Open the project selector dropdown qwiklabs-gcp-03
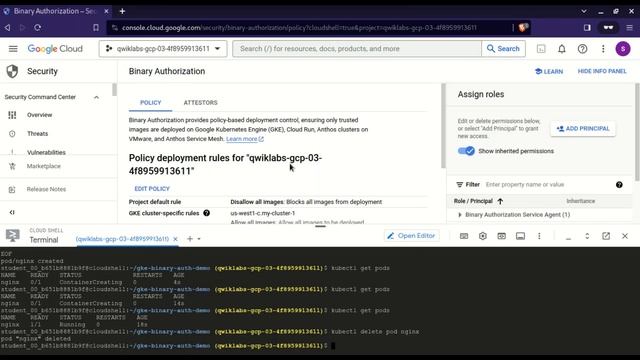 click(x=163, y=49)
